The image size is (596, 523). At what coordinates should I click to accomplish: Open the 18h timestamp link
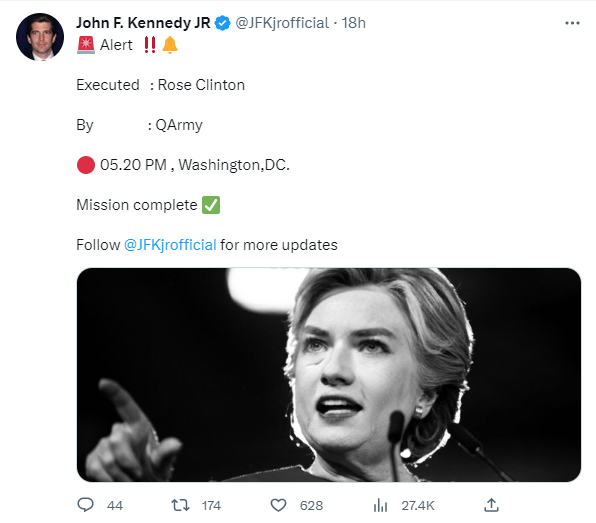[x=353, y=23]
